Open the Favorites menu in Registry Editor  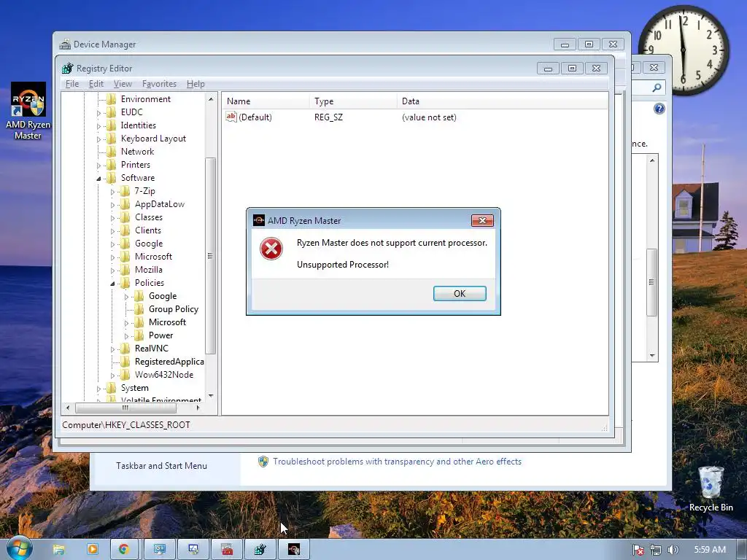[x=159, y=84]
